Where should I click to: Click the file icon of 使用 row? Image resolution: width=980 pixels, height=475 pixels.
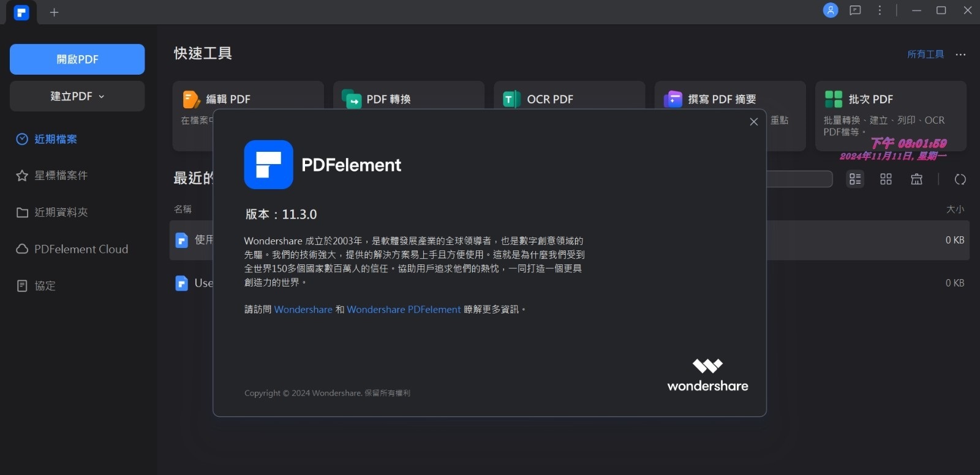181,240
